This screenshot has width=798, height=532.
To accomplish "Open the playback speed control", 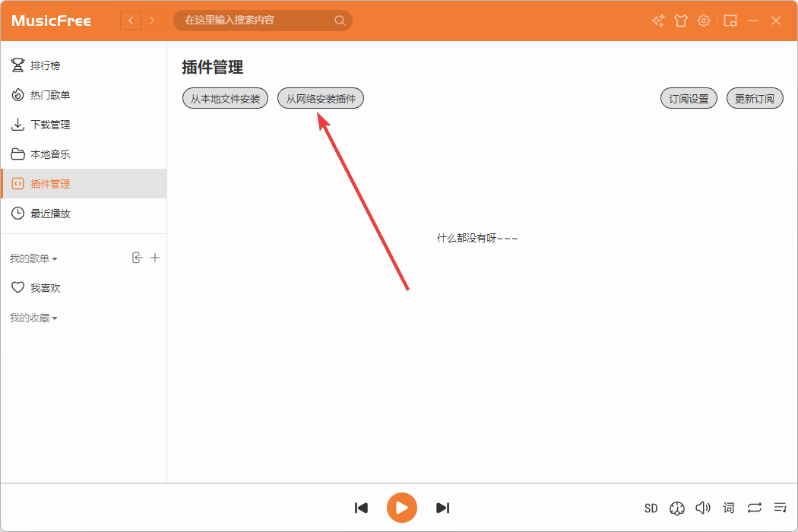I will pos(677,508).
